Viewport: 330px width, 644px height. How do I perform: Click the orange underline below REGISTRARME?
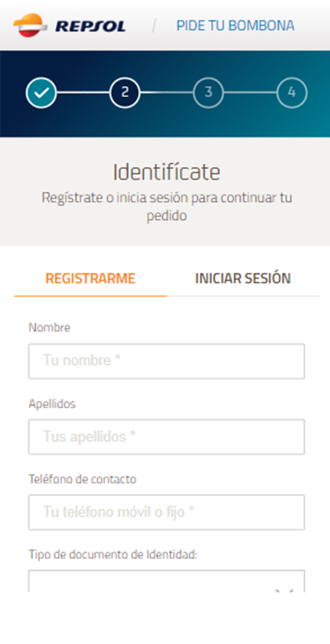pos(90,295)
